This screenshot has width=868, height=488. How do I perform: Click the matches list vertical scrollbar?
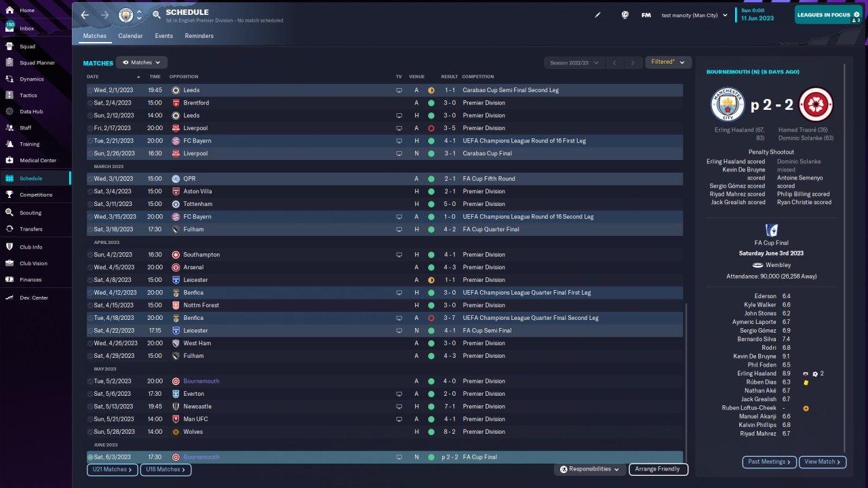686,383
